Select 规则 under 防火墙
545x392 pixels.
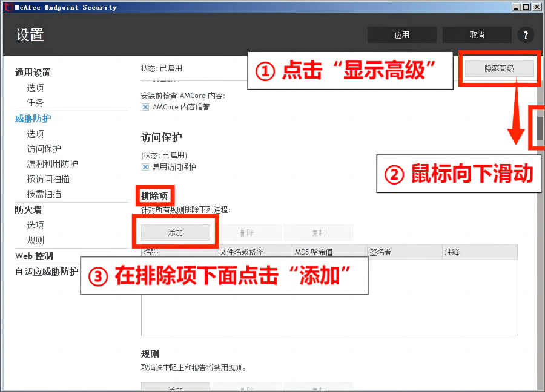point(36,240)
